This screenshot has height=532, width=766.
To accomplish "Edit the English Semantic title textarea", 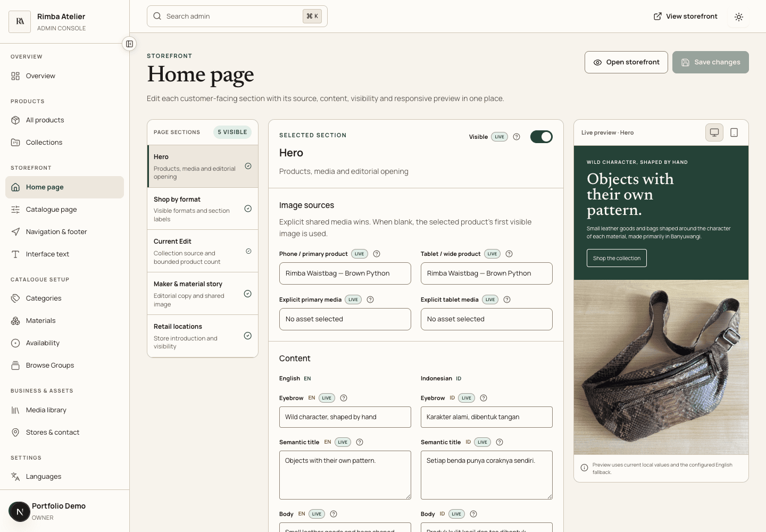I will (345, 475).
